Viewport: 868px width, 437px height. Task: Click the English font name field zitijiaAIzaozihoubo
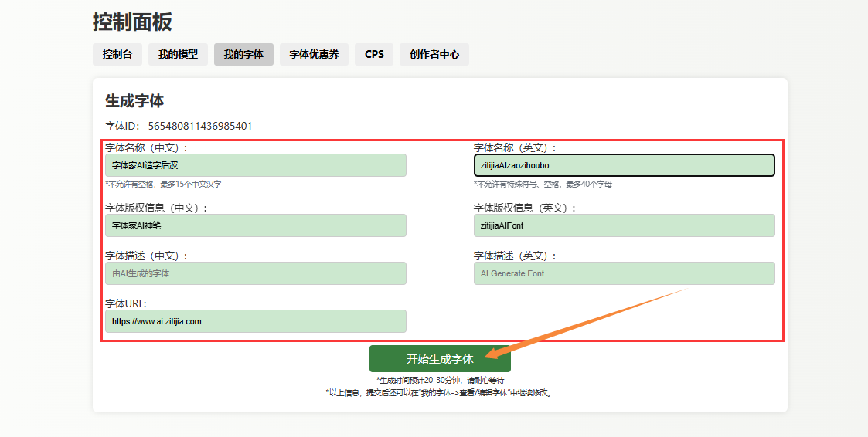624,165
